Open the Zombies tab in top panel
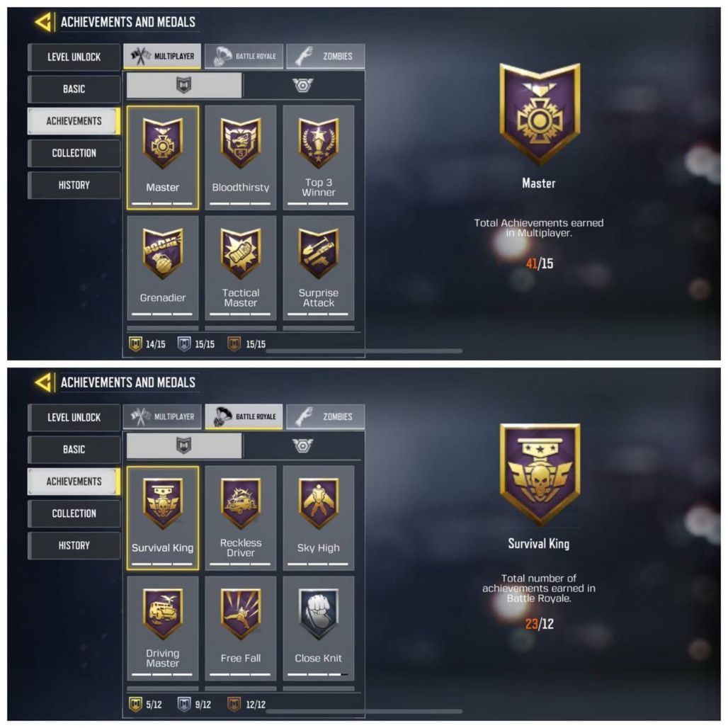Screen dimensions: 728x728 [326, 56]
